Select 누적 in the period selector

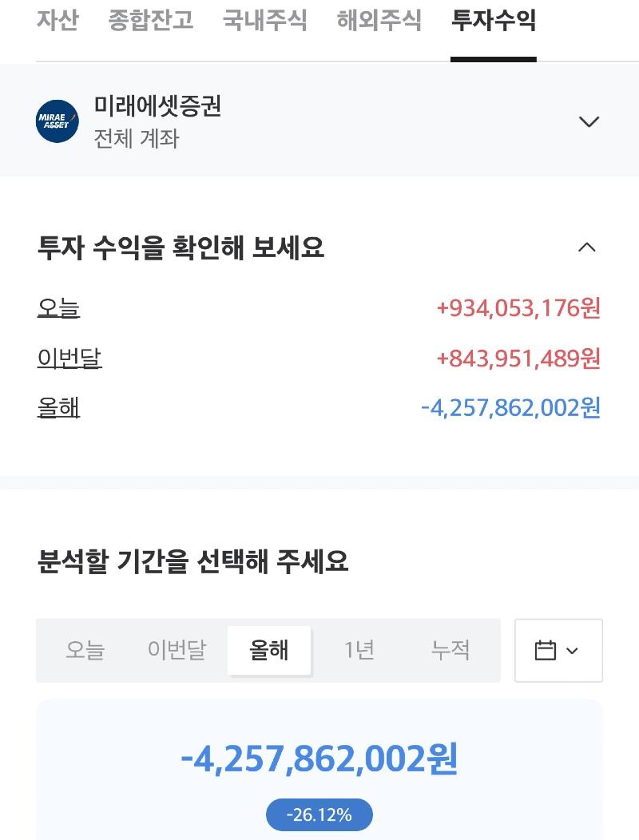pyautogui.click(x=450, y=650)
